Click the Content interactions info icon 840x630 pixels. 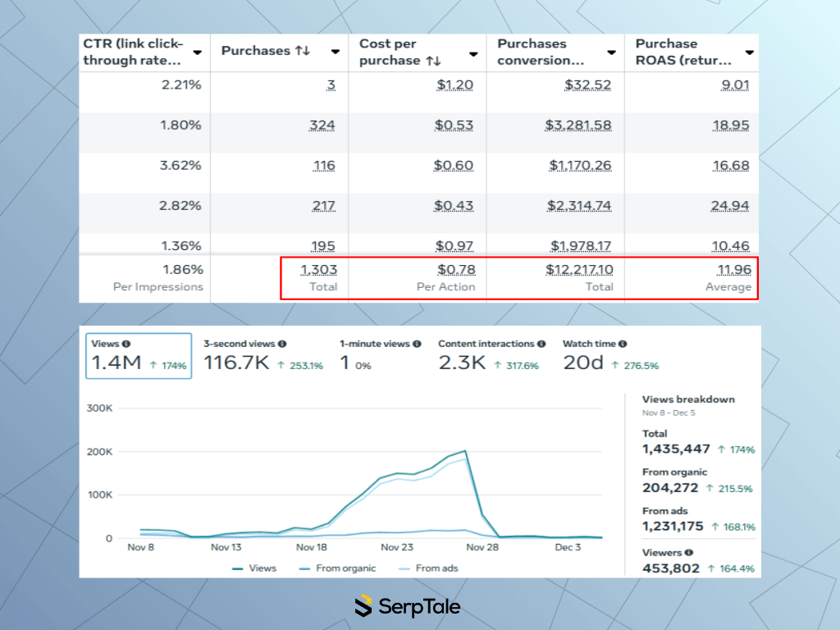541,344
